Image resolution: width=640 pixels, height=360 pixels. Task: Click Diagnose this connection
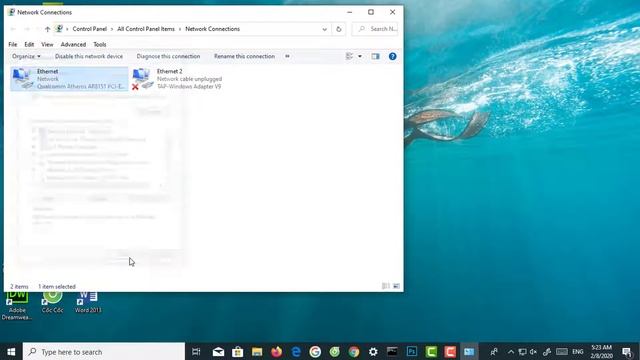(x=168, y=56)
